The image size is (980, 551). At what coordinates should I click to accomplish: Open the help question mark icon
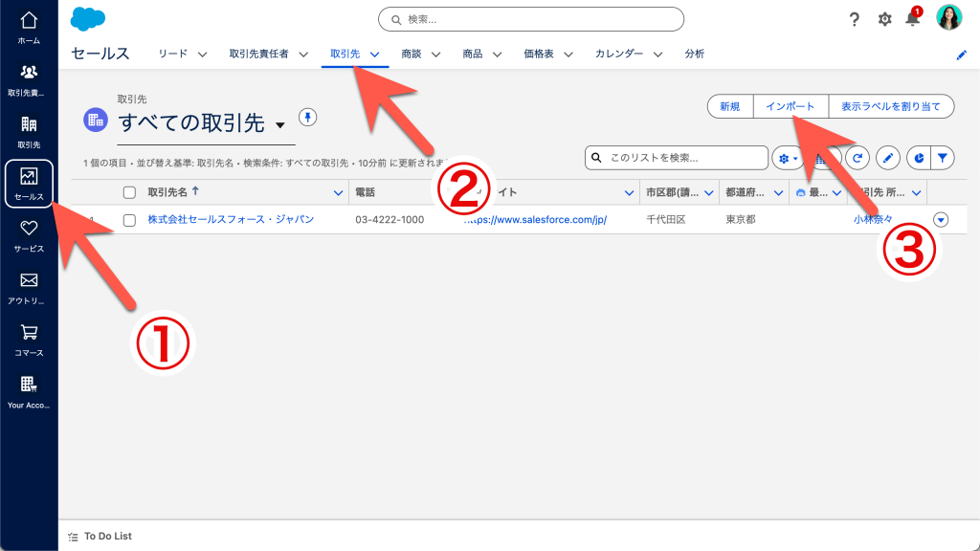pos(855,19)
